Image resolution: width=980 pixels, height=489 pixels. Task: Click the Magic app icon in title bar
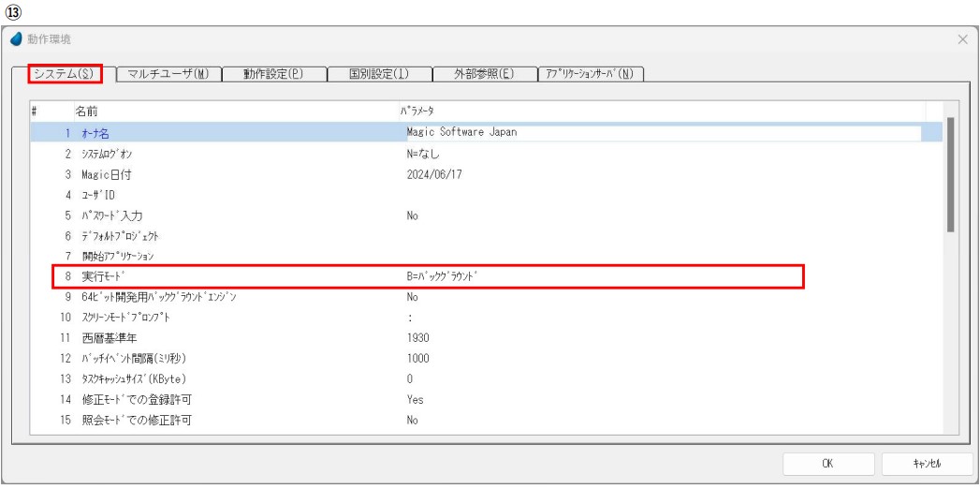[x=14, y=40]
